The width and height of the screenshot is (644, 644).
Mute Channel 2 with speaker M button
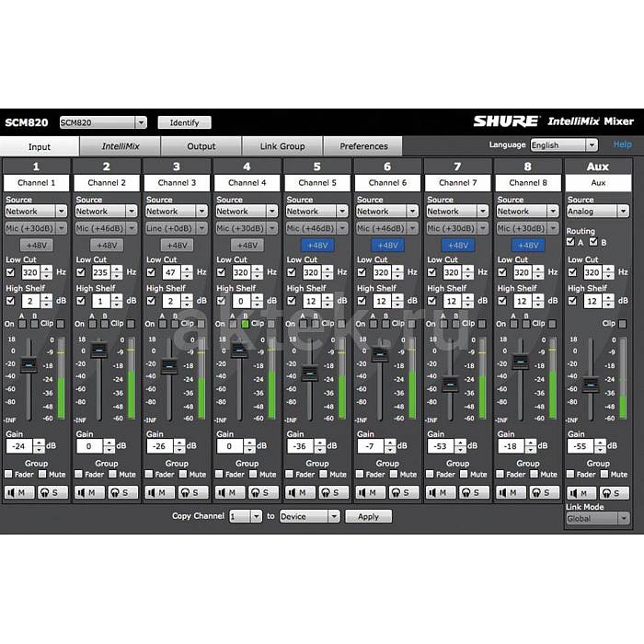click(89, 492)
